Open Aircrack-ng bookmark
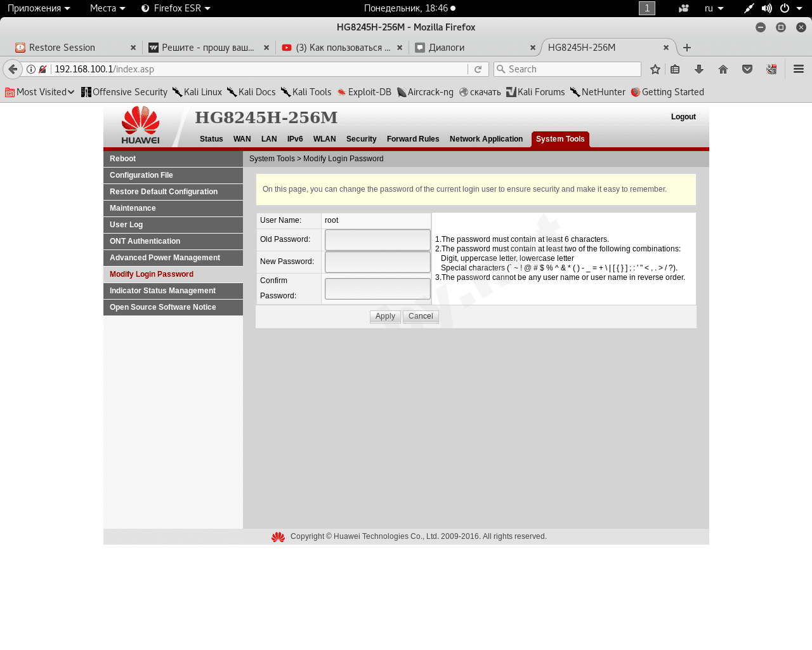 [x=425, y=92]
